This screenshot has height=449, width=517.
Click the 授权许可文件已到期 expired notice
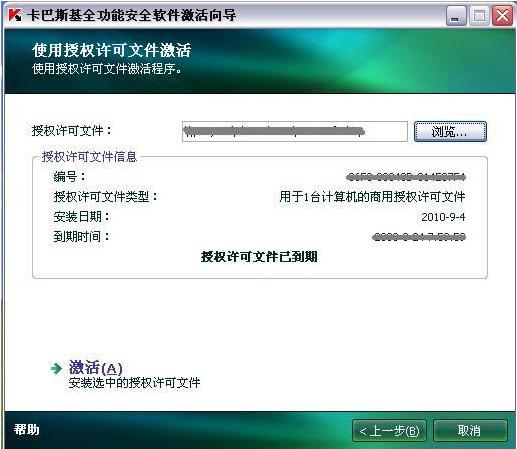(259, 257)
